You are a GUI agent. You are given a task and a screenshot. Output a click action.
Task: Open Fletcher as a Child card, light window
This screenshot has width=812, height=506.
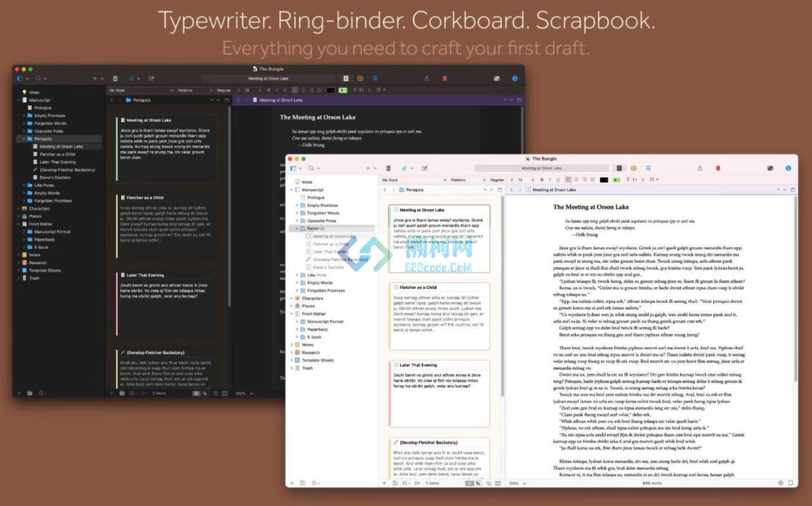point(439,316)
